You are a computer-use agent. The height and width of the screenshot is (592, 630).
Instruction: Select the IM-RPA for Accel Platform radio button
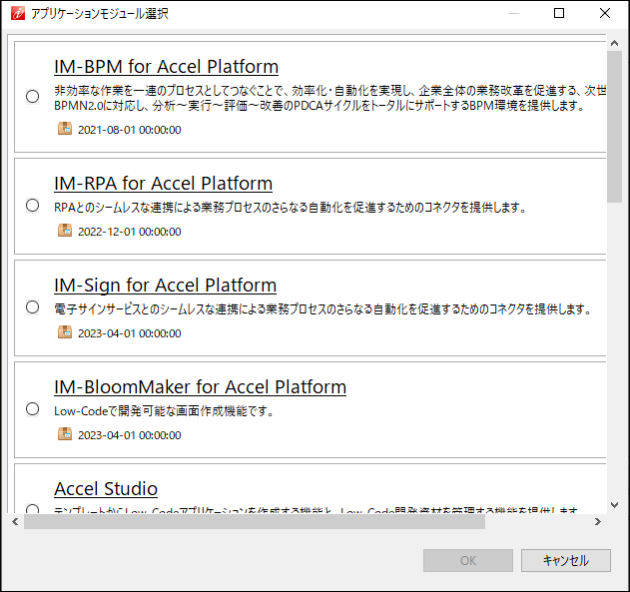pyautogui.click(x=33, y=206)
